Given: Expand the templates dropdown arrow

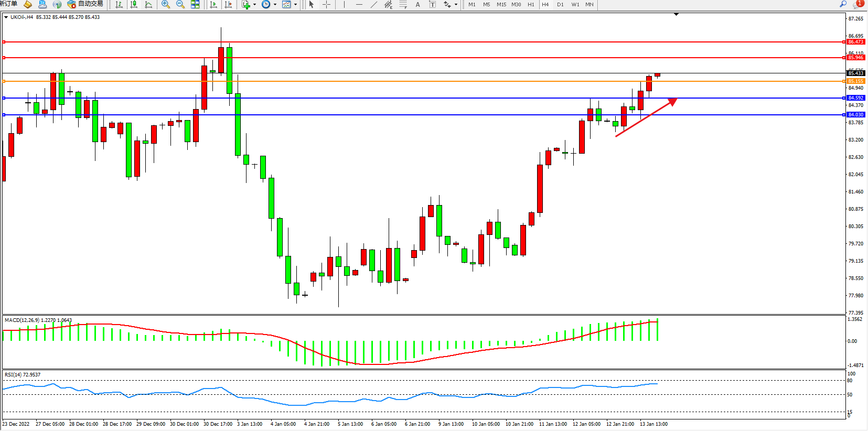Looking at the screenshot, I should (x=295, y=5).
